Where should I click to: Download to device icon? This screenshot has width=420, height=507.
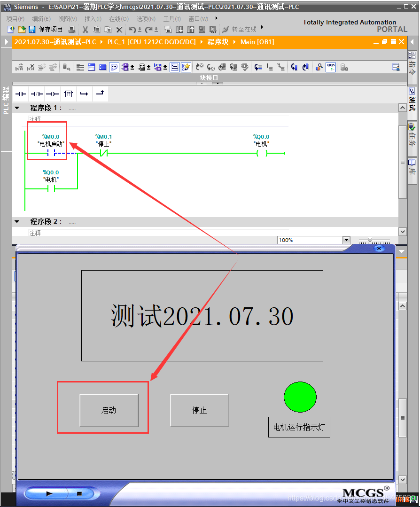tap(179, 30)
